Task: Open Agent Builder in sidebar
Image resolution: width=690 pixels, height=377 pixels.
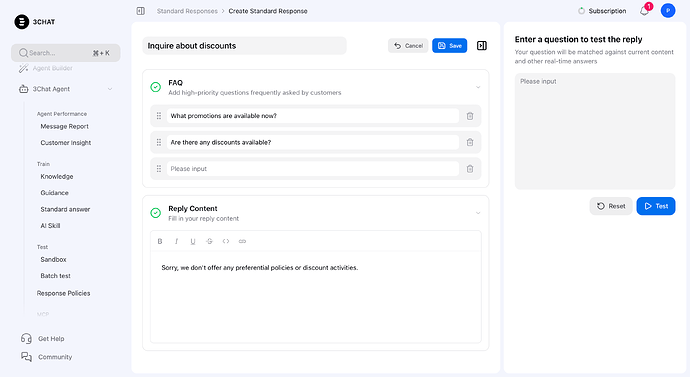Action: 52,68
